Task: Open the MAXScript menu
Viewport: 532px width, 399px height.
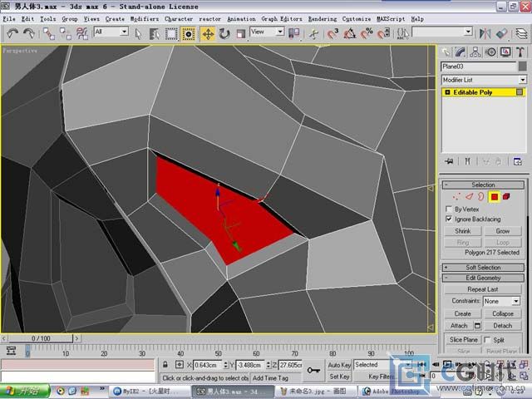Action: 391,19
